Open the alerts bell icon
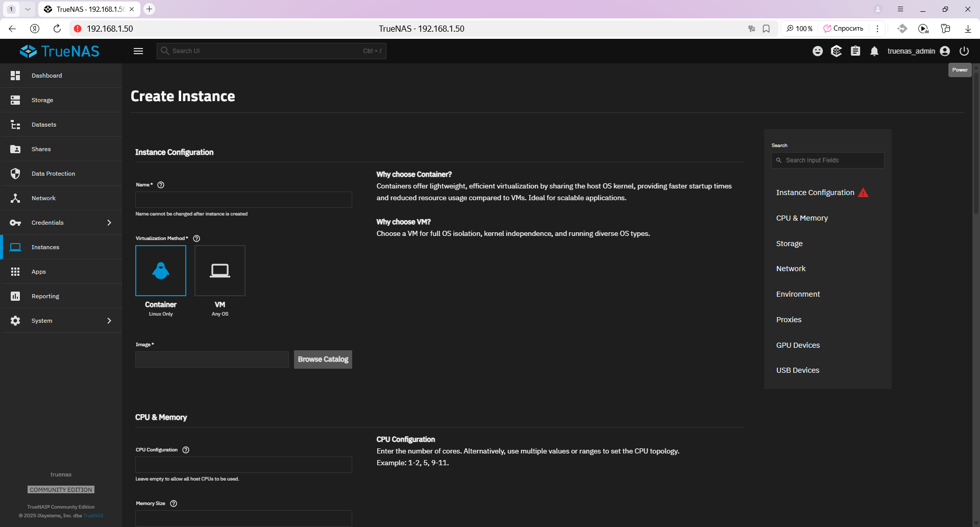Screen dimensions: 980x527 tap(874, 51)
